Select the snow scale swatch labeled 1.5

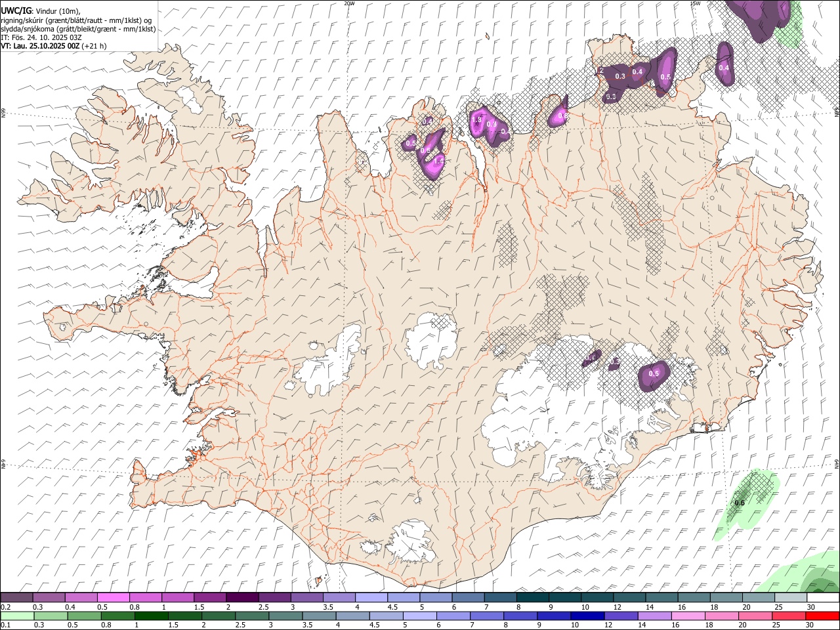point(210,598)
